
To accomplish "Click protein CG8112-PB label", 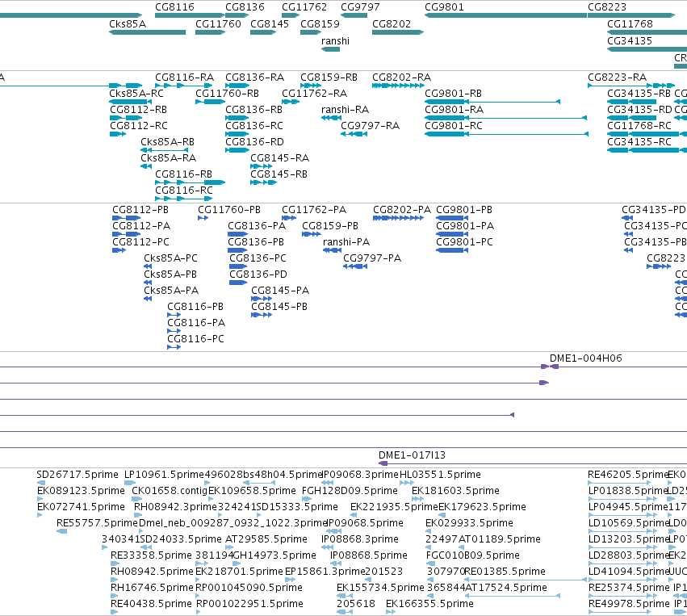I will click(140, 210).
